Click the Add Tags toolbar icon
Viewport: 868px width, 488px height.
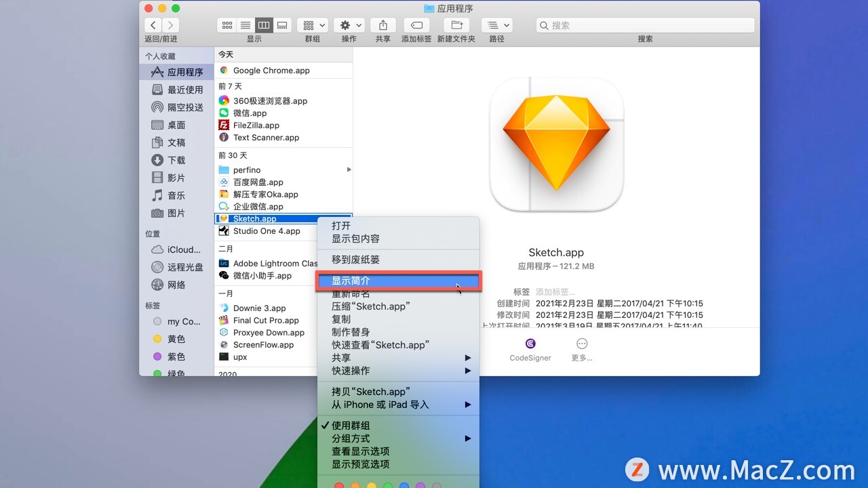(x=416, y=25)
